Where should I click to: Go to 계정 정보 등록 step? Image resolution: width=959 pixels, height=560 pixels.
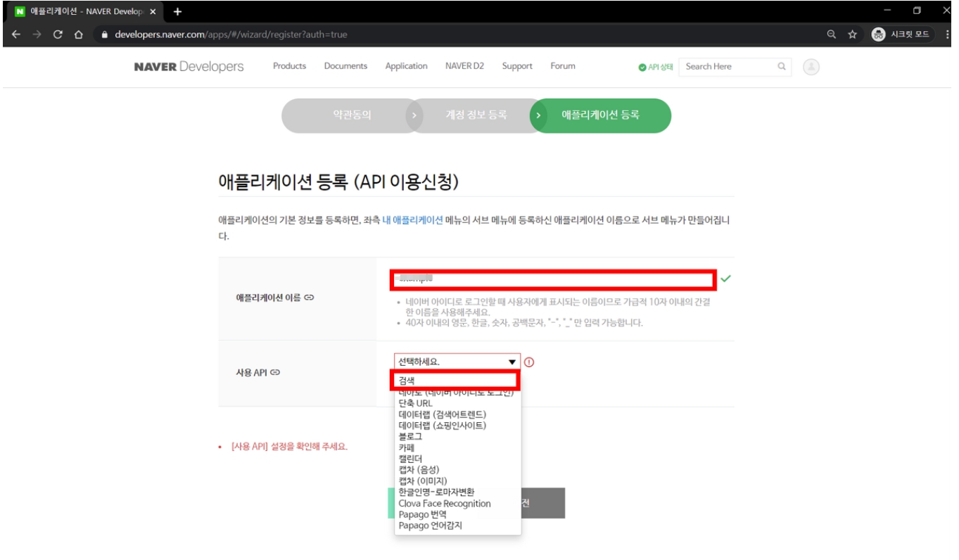pos(476,115)
